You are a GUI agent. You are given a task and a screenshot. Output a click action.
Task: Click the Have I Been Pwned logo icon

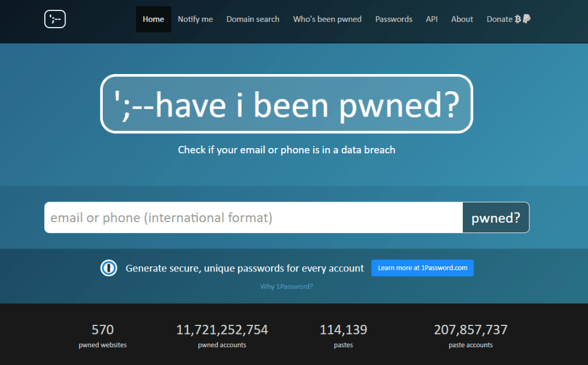coord(55,18)
